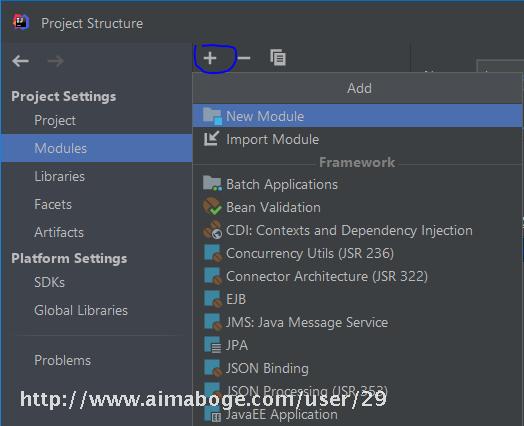Click the minus Remove icon

click(x=244, y=58)
